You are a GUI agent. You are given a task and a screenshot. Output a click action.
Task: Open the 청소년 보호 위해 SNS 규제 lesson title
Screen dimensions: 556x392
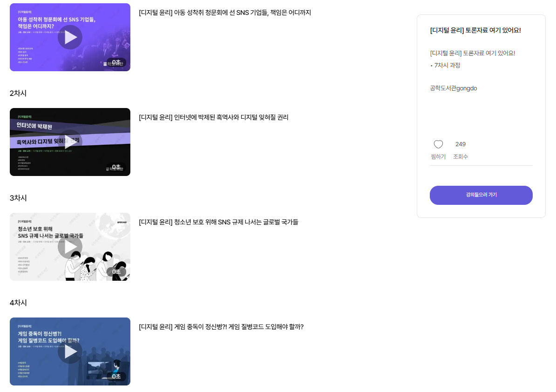coord(218,222)
